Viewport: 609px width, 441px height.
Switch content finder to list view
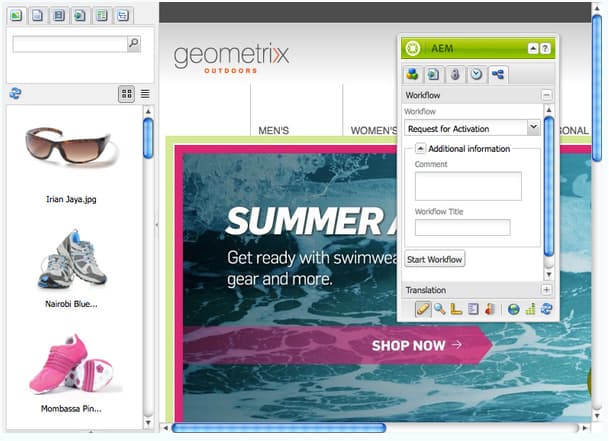click(145, 94)
